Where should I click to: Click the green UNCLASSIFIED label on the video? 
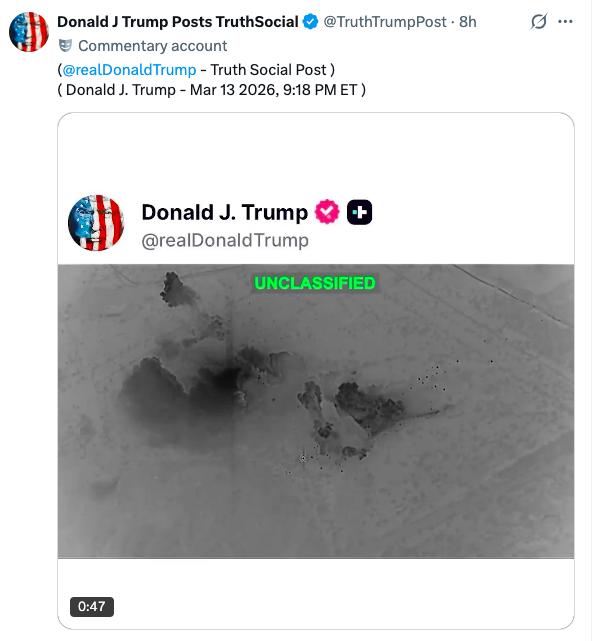pos(315,283)
